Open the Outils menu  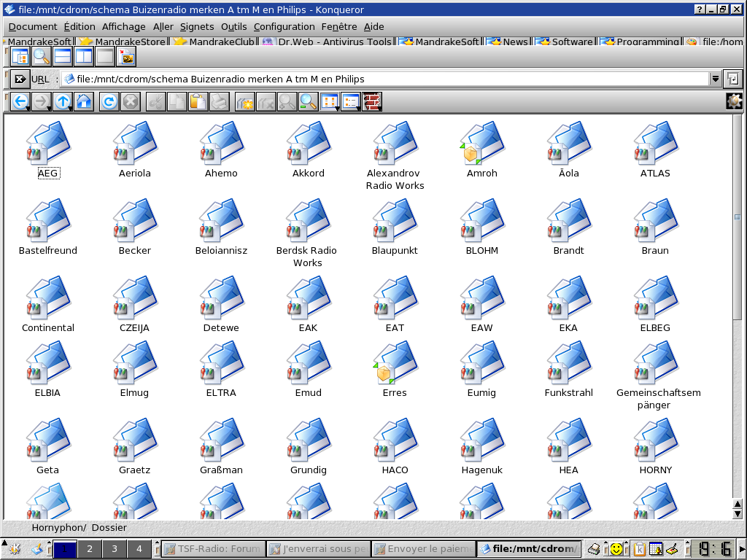234,27
